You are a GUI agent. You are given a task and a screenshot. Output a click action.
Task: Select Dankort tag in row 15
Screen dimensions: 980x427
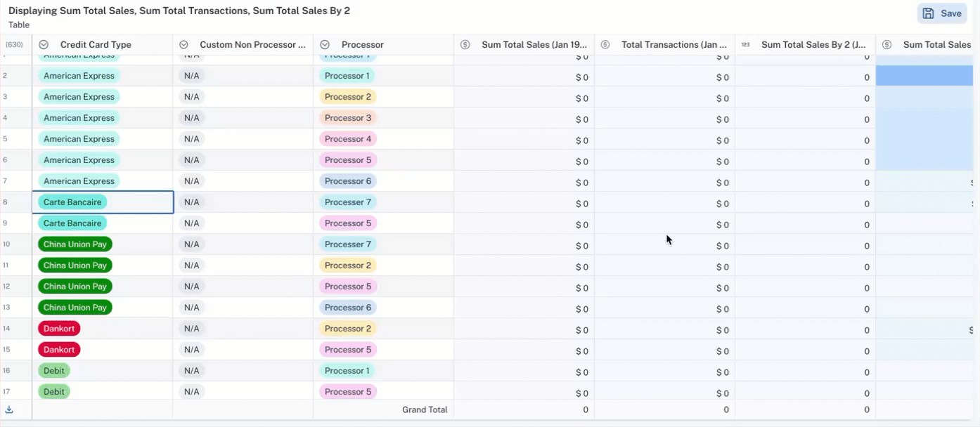pyautogui.click(x=59, y=350)
